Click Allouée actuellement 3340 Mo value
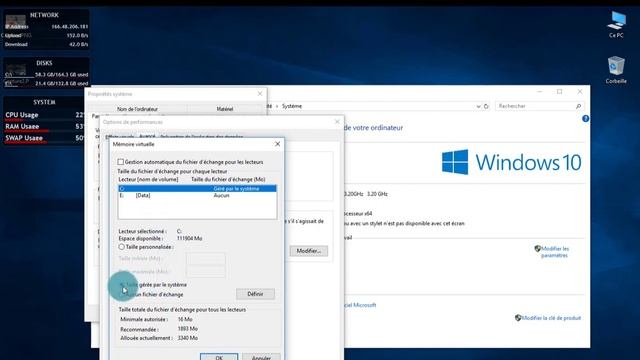This screenshot has height=360, width=640. 188,338
